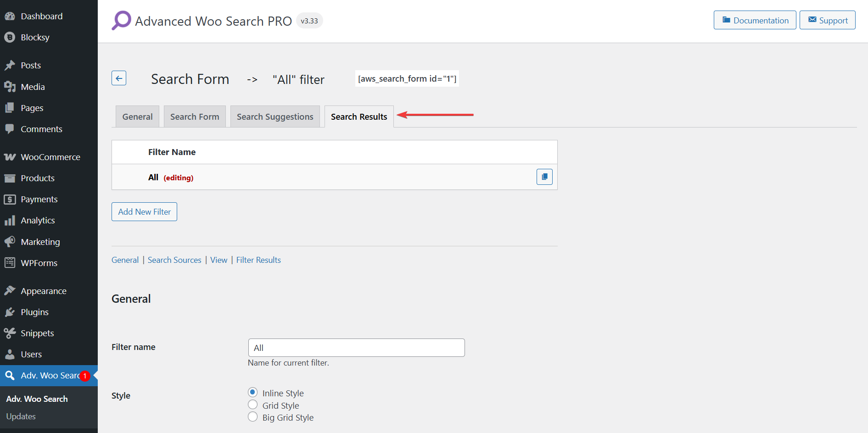Viewport: 868px width, 433px height.
Task: Click the back arrow icon button
Action: pyautogui.click(x=119, y=78)
